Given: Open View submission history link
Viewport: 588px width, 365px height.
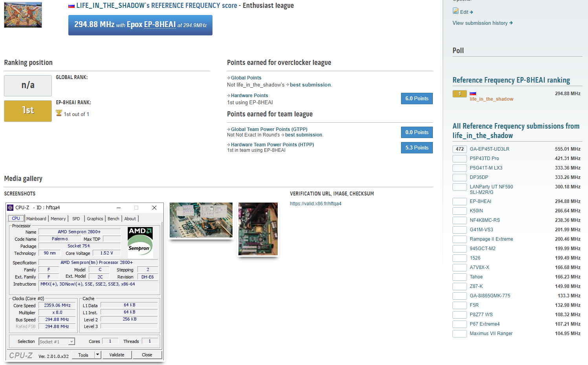Looking at the screenshot, I should (x=483, y=23).
